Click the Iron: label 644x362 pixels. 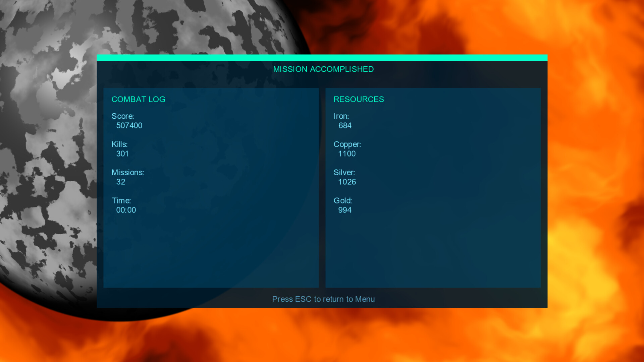tap(341, 116)
